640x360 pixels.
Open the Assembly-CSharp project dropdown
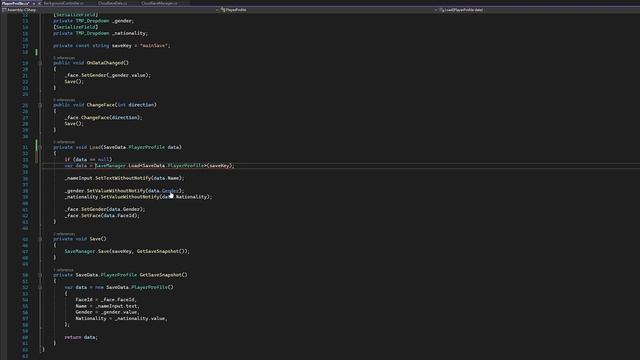110,10
